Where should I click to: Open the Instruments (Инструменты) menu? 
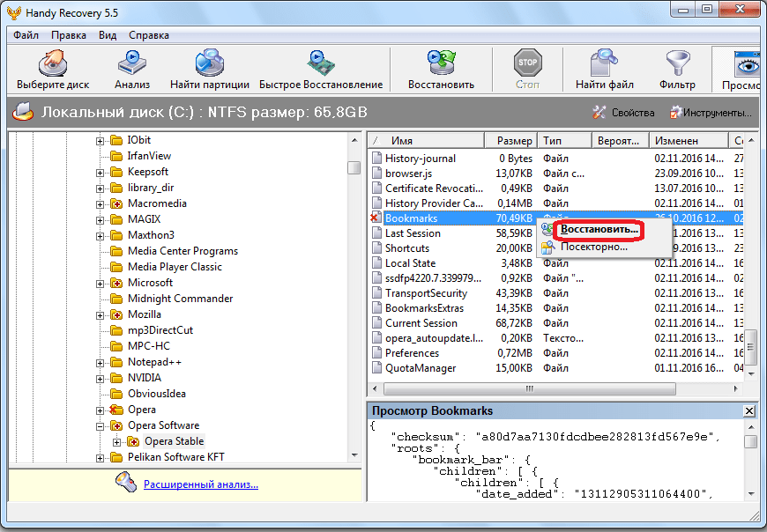711,113
